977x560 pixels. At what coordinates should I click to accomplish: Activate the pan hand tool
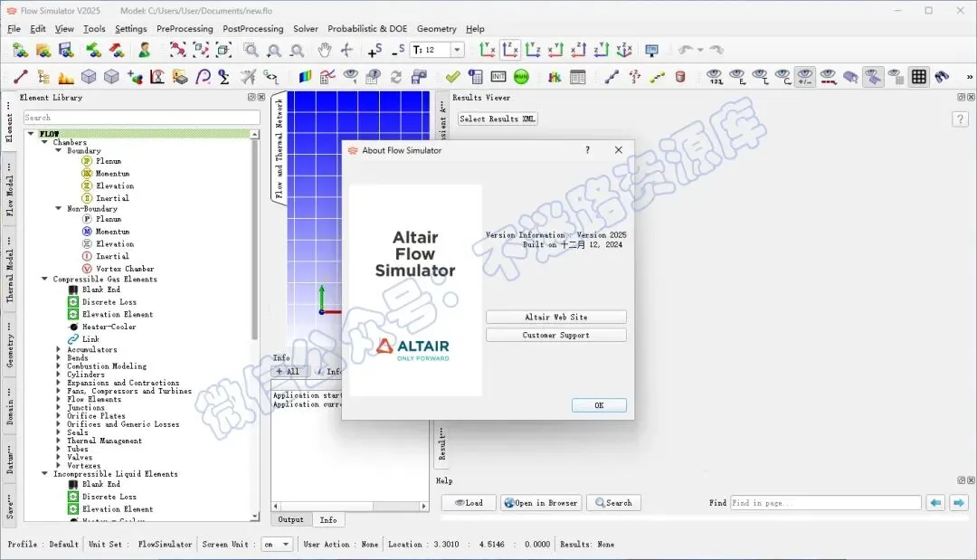tap(324, 50)
